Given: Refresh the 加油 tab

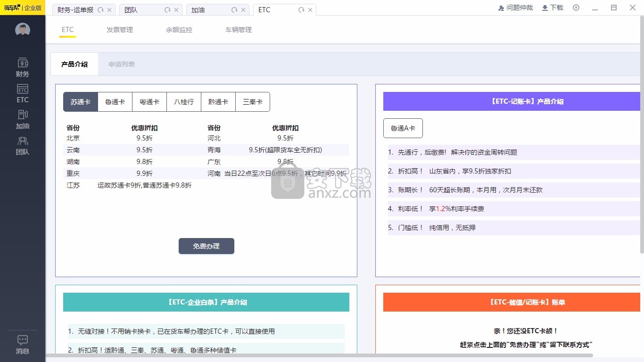Looking at the screenshot, I should point(234,10).
